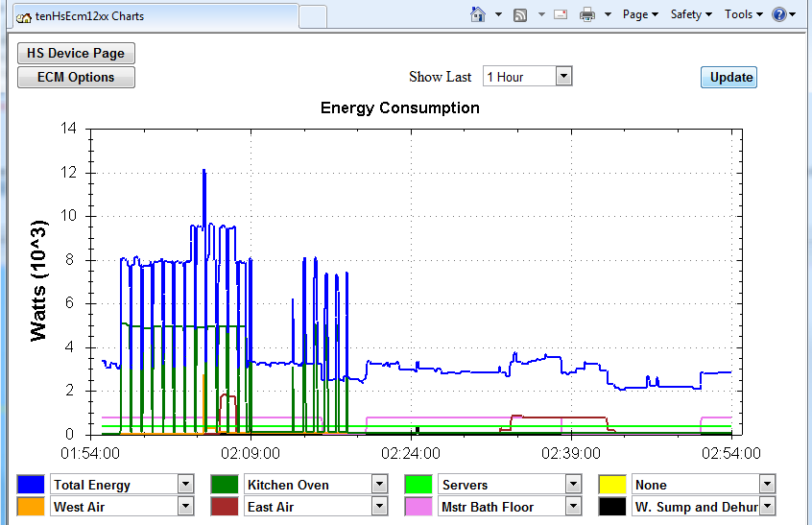This screenshot has height=525, width=812.
Task: Click the RSS feeds icon
Action: click(x=520, y=14)
